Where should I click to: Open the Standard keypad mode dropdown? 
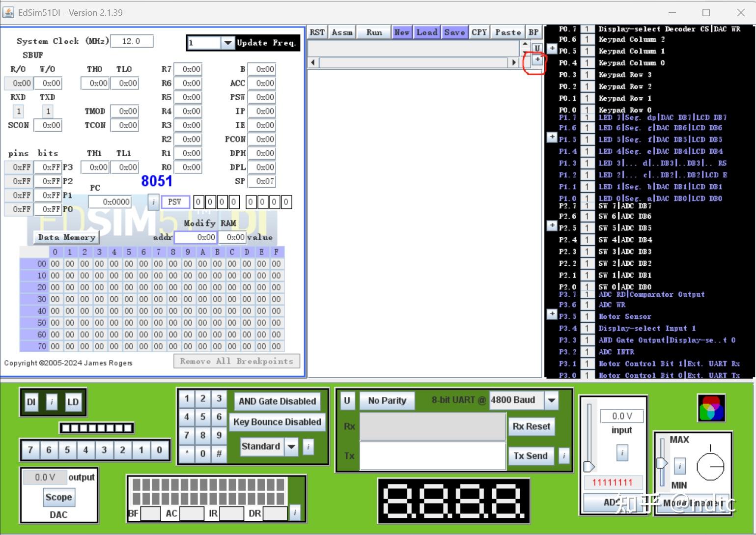coord(292,447)
